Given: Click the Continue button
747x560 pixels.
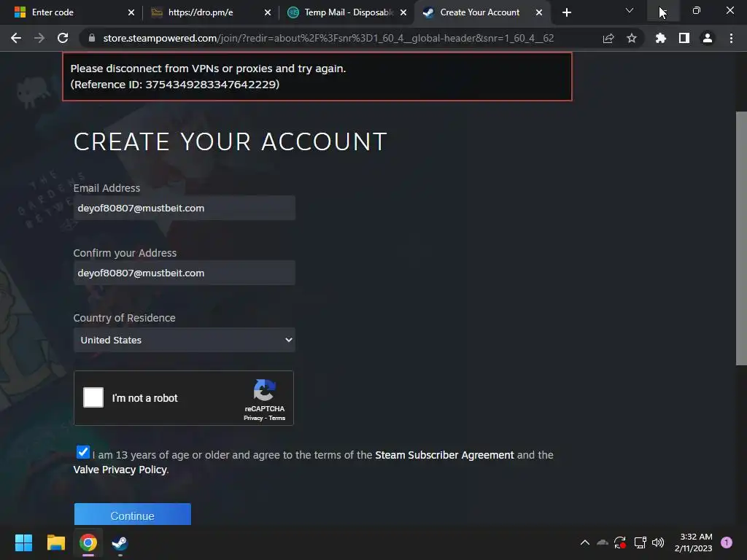Looking at the screenshot, I should click(x=133, y=514).
